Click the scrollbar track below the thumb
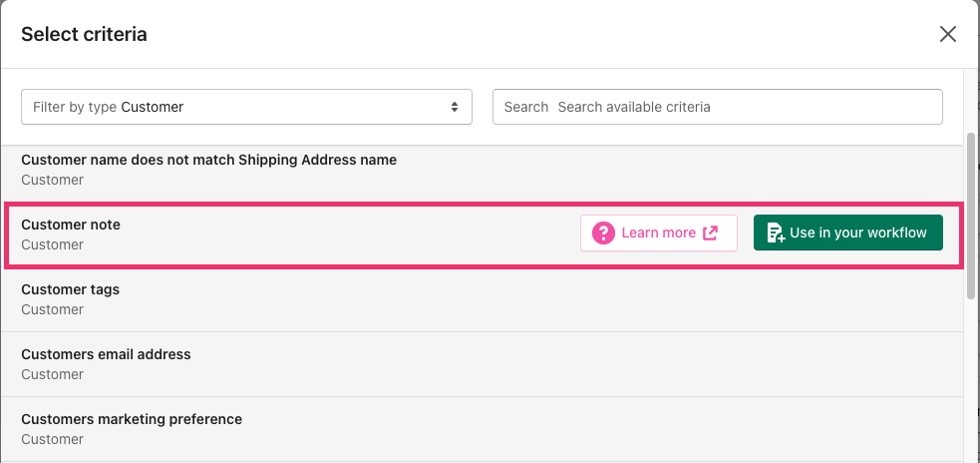The height and width of the screenshot is (463, 980). [x=971, y=375]
